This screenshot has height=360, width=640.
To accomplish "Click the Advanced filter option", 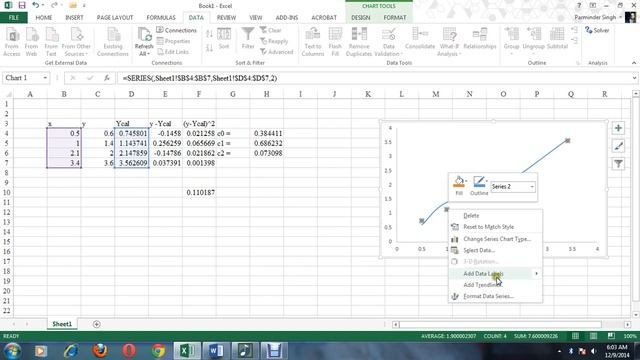I will 277,52.
